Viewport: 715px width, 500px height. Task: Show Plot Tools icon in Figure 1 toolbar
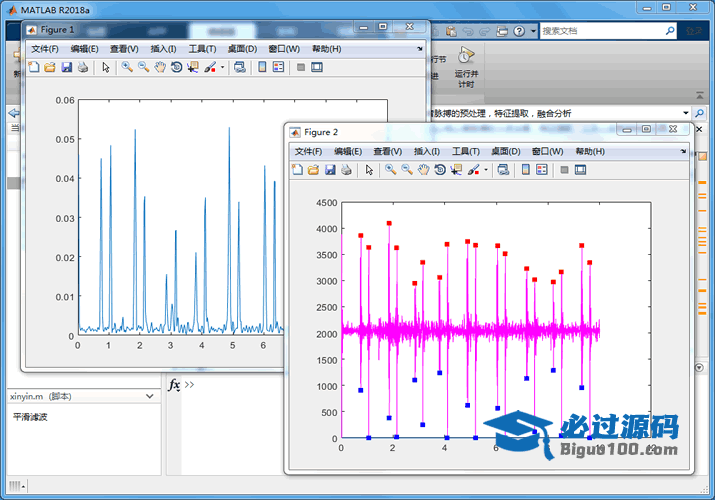pyautogui.click(x=316, y=67)
